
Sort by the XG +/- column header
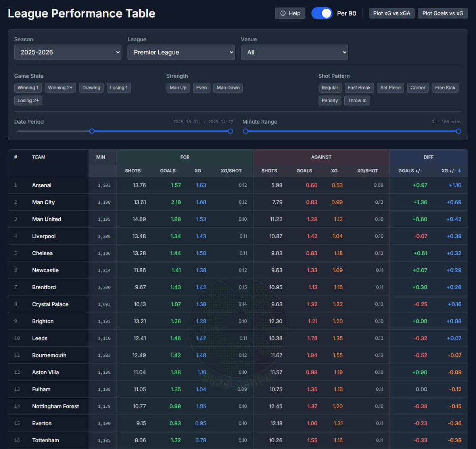(x=451, y=171)
